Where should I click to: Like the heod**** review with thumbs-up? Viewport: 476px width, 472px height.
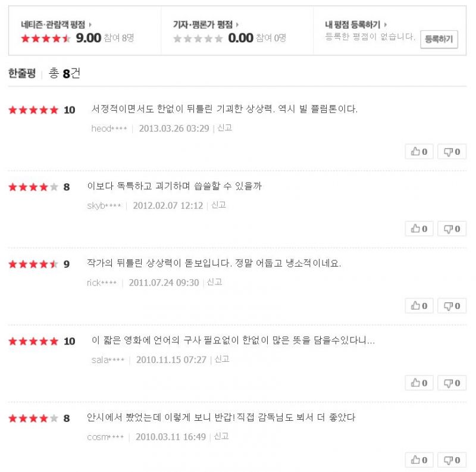(x=419, y=152)
